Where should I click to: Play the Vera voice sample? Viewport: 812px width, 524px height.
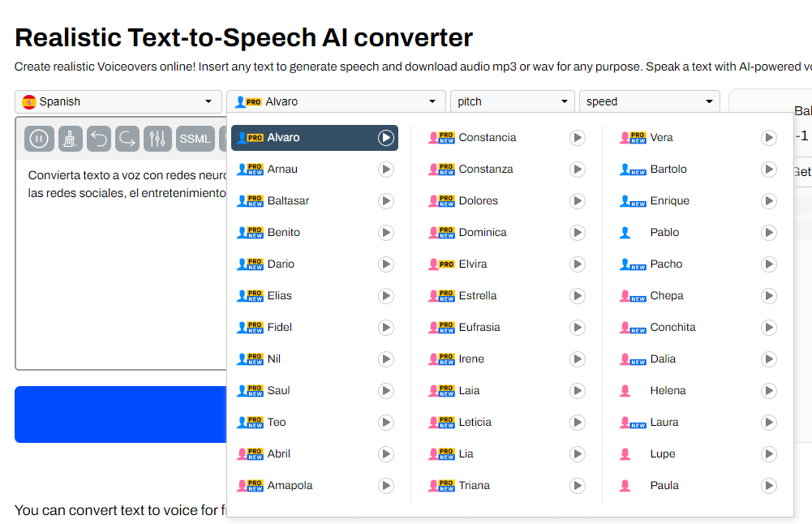click(x=769, y=138)
